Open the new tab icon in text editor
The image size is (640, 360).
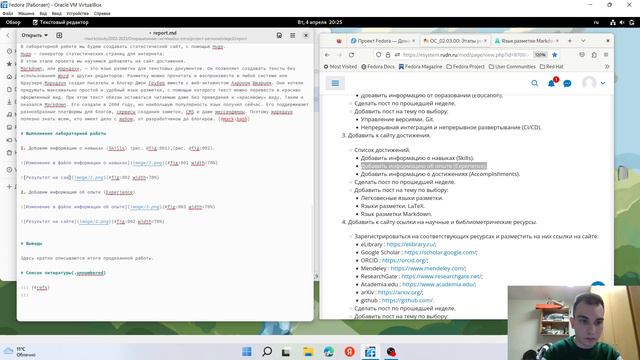[x=59, y=36]
